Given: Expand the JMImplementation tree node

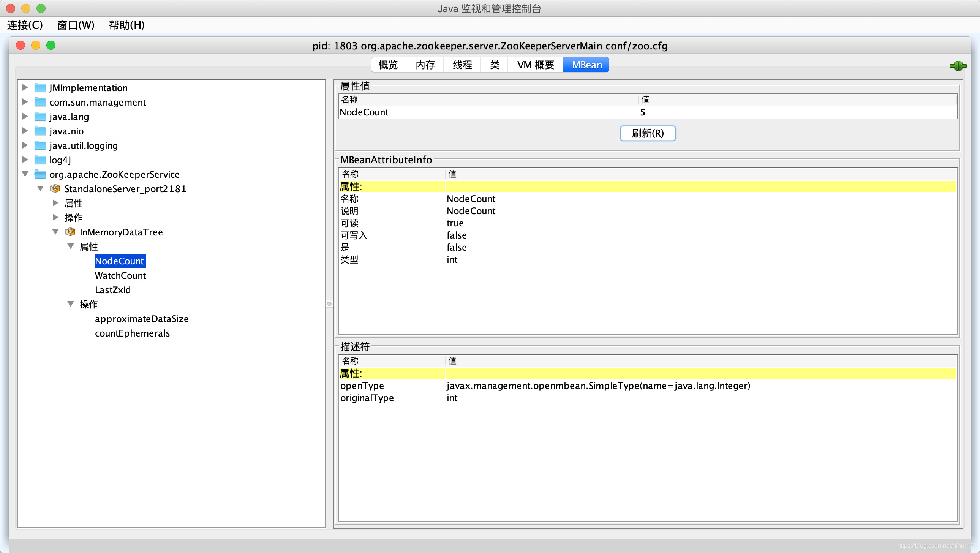Looking at the screenshot, I should [25, 87].
